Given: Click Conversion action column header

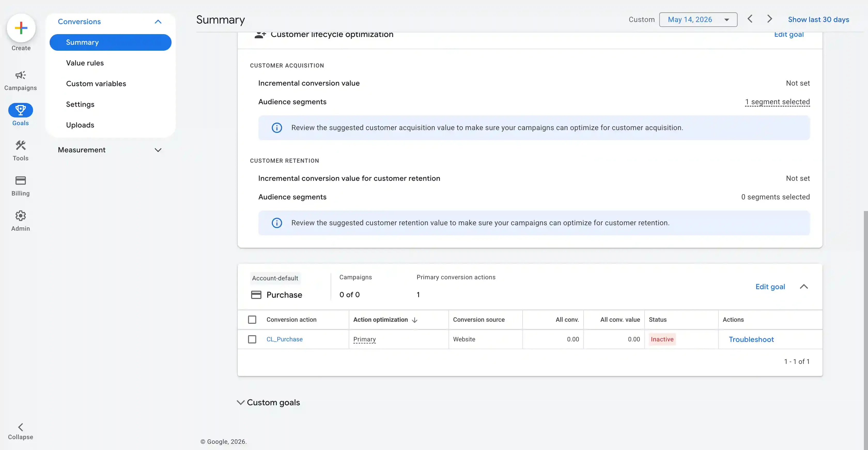Looking at the screenshot, I should [291, 320].
